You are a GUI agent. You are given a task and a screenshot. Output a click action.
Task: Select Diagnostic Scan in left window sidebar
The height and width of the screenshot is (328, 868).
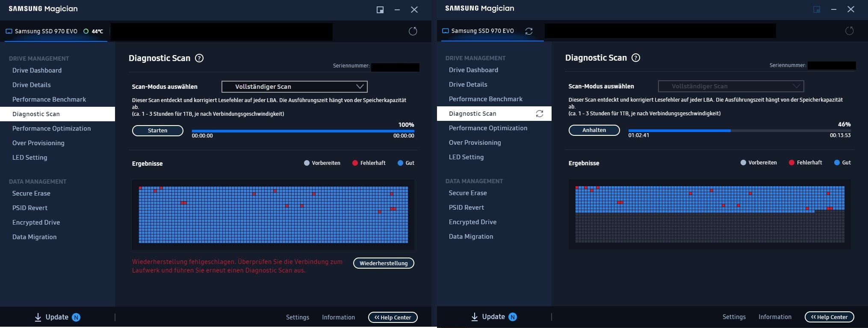[x=57, y=114]
